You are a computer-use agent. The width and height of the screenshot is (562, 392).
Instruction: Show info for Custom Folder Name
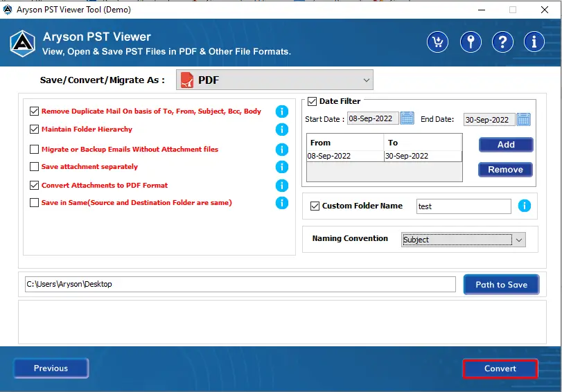coord(525,206)
